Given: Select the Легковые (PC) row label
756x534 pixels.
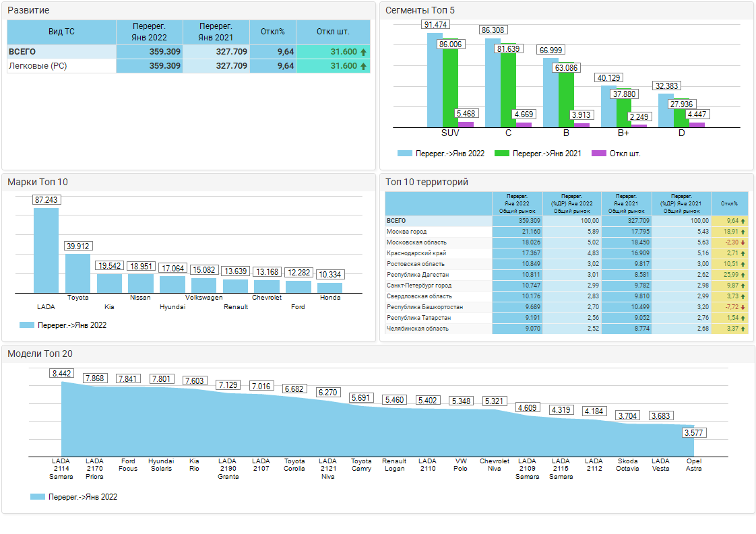Looking at the screenshot, I should coord(37,66).
